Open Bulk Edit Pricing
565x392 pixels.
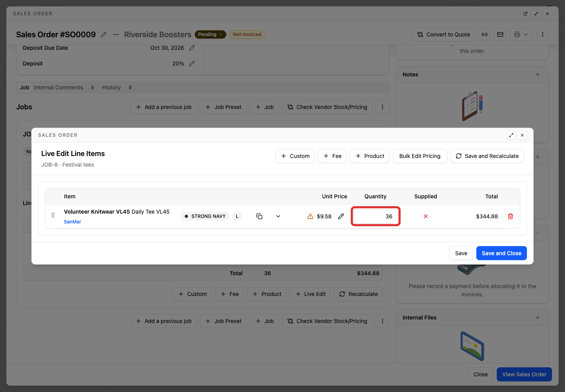pos(420,156)
